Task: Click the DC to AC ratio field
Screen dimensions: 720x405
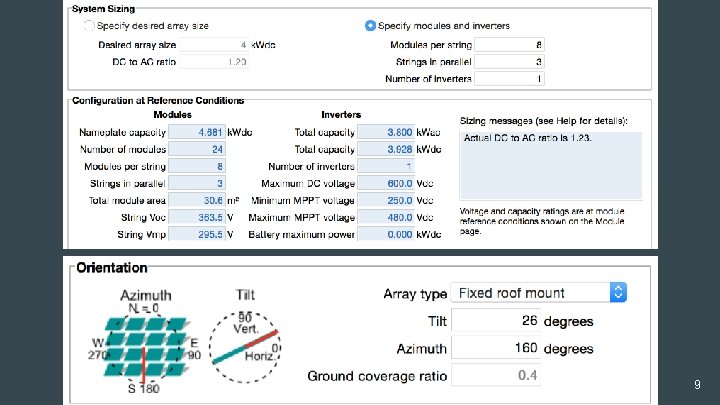Action: 217,61
